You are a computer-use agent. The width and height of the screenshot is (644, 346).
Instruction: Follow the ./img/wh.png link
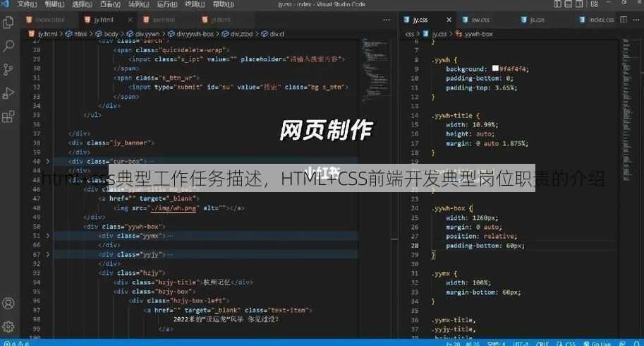tap(174, 208)
